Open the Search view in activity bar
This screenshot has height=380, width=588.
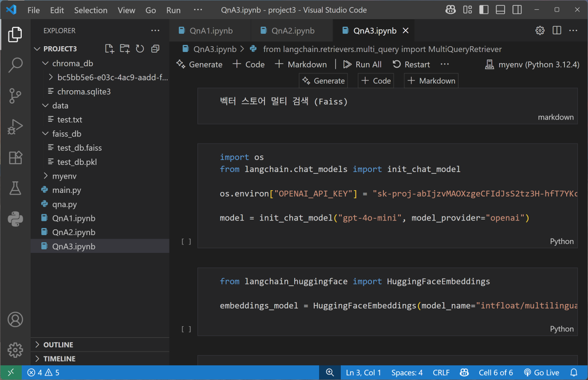click(15, 65)
